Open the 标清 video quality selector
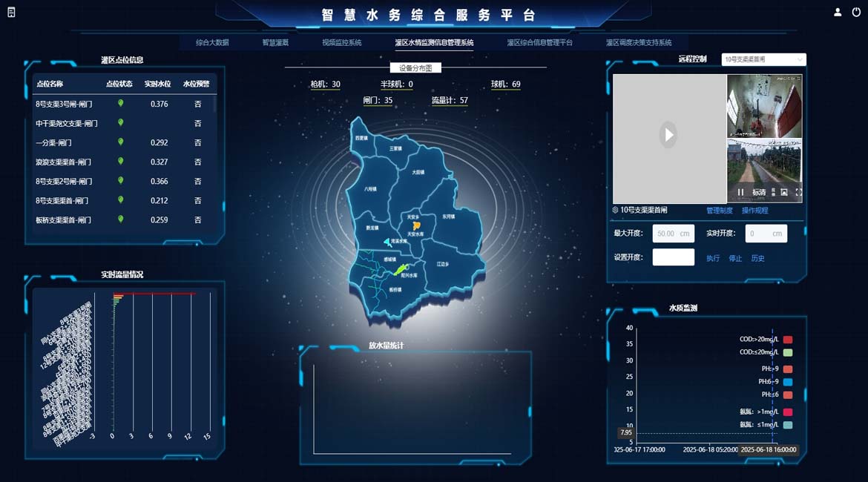This screenshot has height=482, width=868. (x=759, y=192)
